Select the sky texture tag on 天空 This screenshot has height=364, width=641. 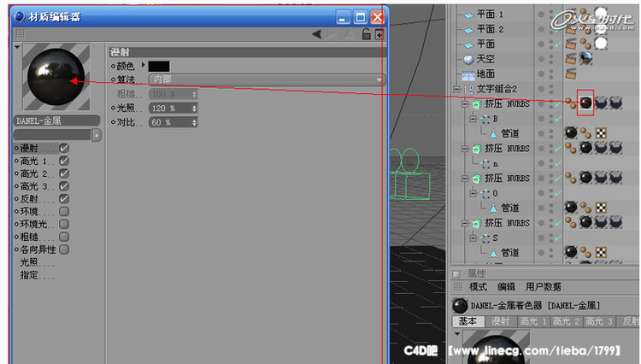585,58
